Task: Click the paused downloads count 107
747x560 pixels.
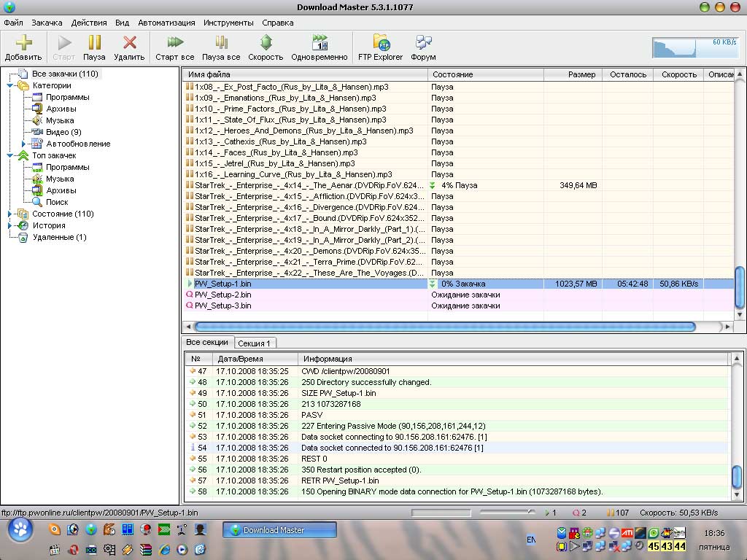Action: pos(618,513)
